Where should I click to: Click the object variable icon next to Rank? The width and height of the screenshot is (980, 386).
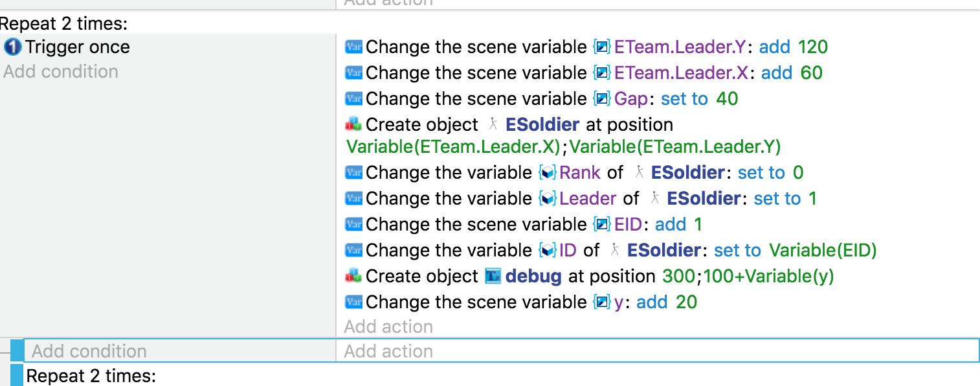pyautogui.click(x=546, y=172)
